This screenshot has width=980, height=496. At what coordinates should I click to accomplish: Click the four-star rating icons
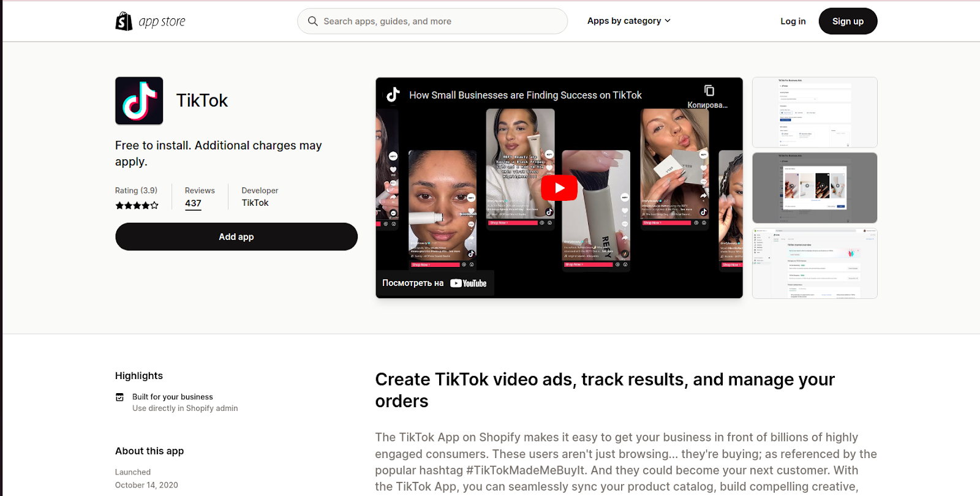[137, 206]
